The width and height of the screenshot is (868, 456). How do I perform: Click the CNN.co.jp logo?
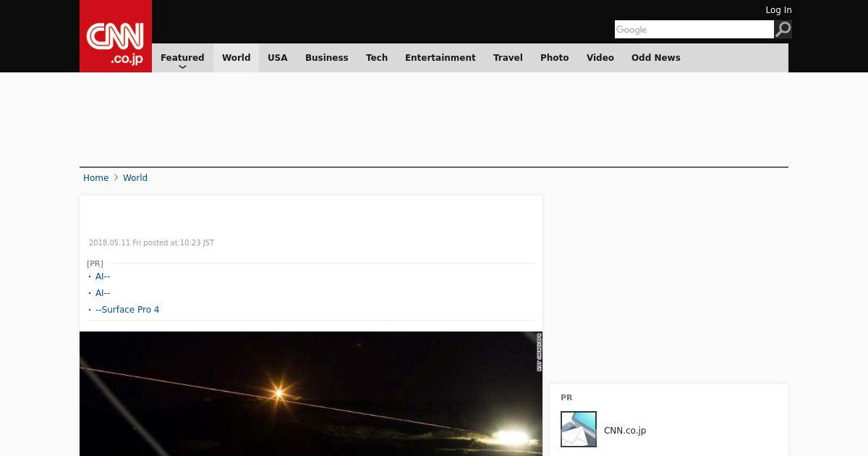pos(116,36)
